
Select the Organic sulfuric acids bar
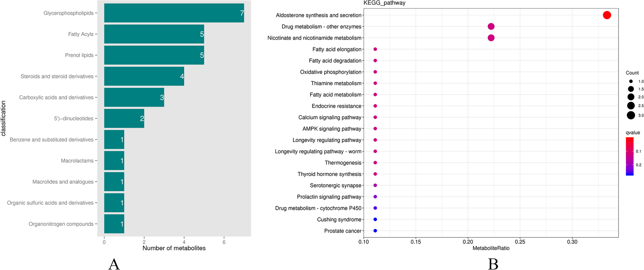pos(114,203)
